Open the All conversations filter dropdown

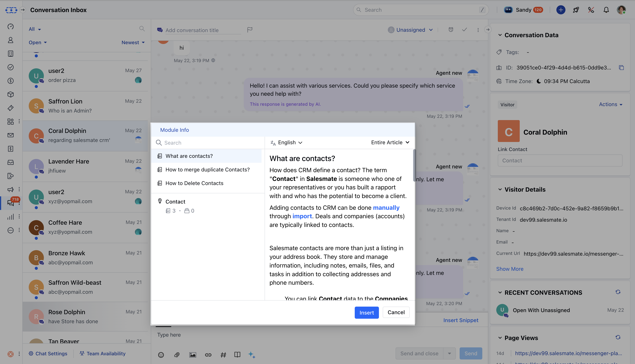point(35,29)
